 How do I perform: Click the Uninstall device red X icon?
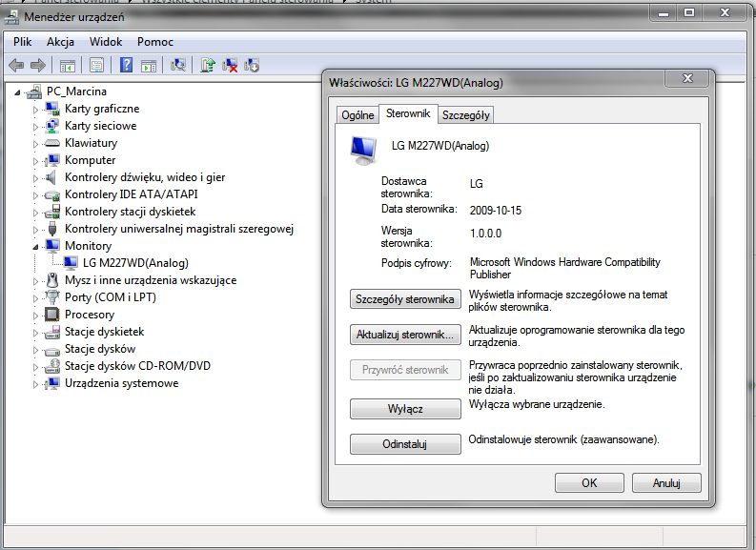[230, 65]
